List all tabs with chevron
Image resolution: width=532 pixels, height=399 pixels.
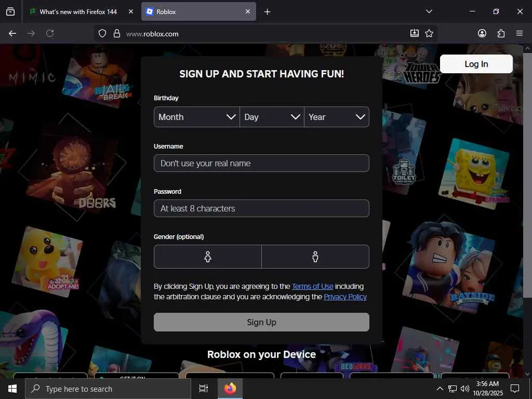point(429,11)
